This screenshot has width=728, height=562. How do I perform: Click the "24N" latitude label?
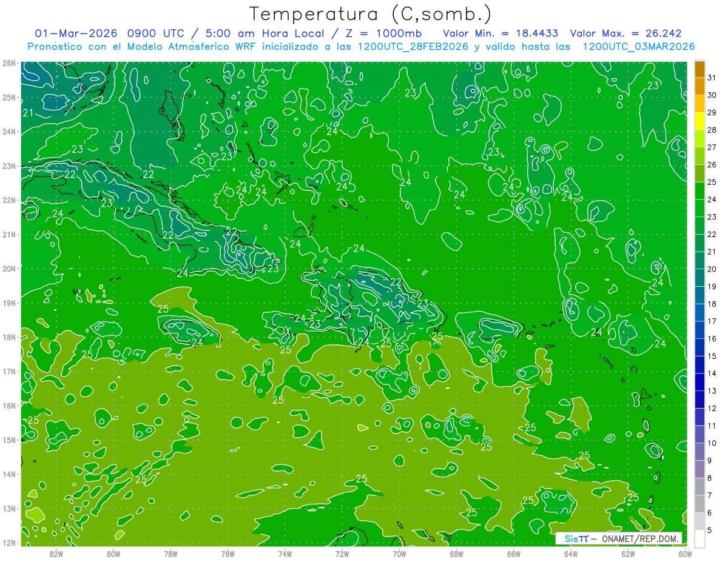pos(9,132)
